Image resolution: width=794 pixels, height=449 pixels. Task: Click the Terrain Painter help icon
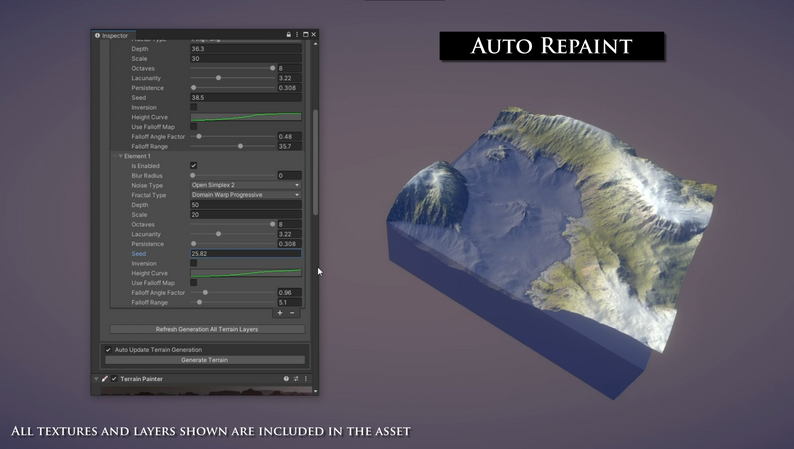pos(286,379)
